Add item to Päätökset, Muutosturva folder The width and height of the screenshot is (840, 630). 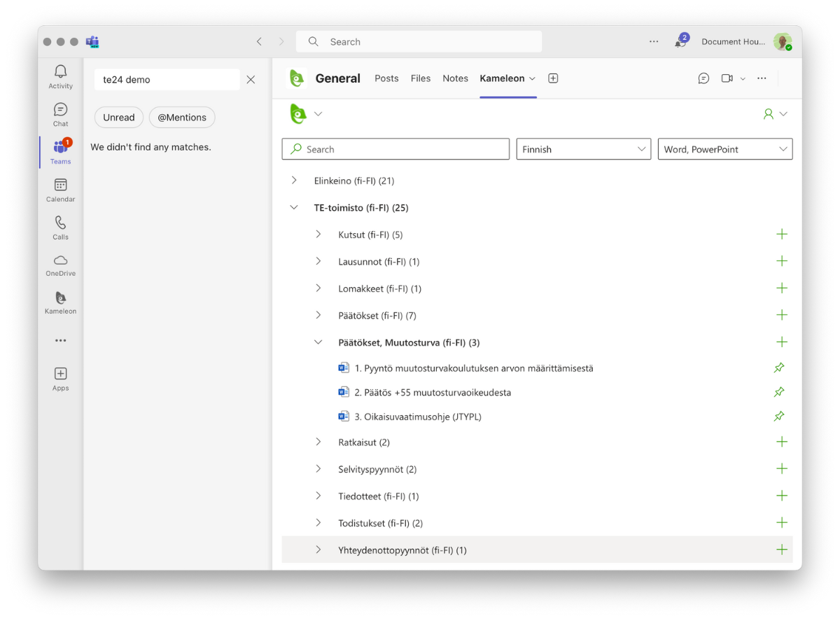[782, 342]
